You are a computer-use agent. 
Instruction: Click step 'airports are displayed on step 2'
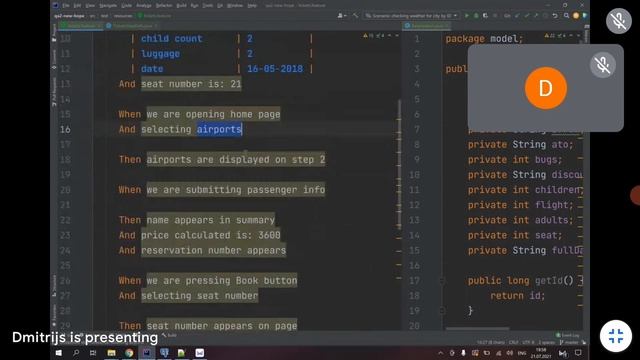[x=236, y=160]
